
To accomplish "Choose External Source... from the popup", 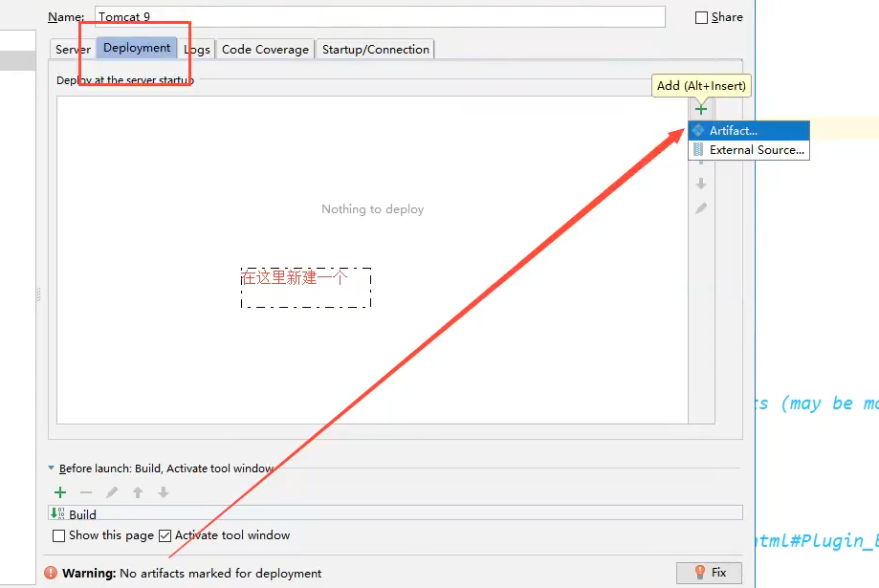I will click(x=749, y=150).
